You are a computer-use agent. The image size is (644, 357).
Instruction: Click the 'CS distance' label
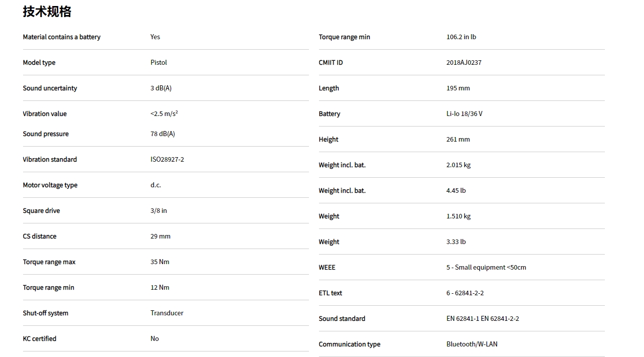(39, 236)
